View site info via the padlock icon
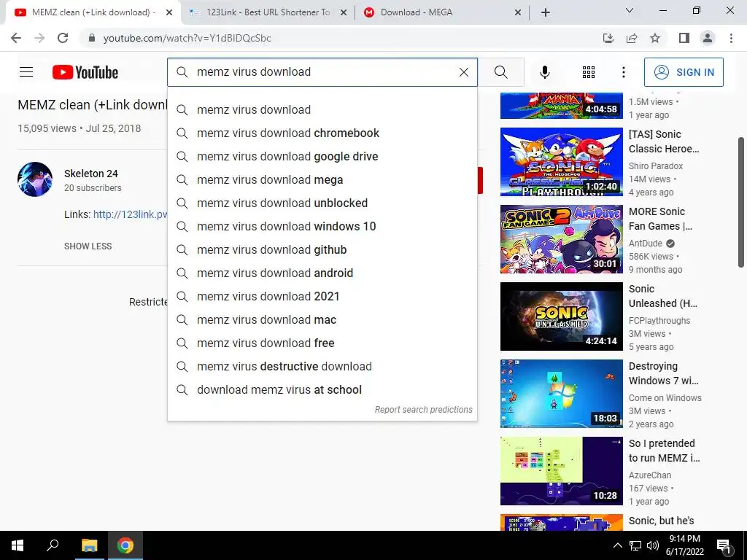The width and height of the screenshot is (747, 560). point(91,38)
